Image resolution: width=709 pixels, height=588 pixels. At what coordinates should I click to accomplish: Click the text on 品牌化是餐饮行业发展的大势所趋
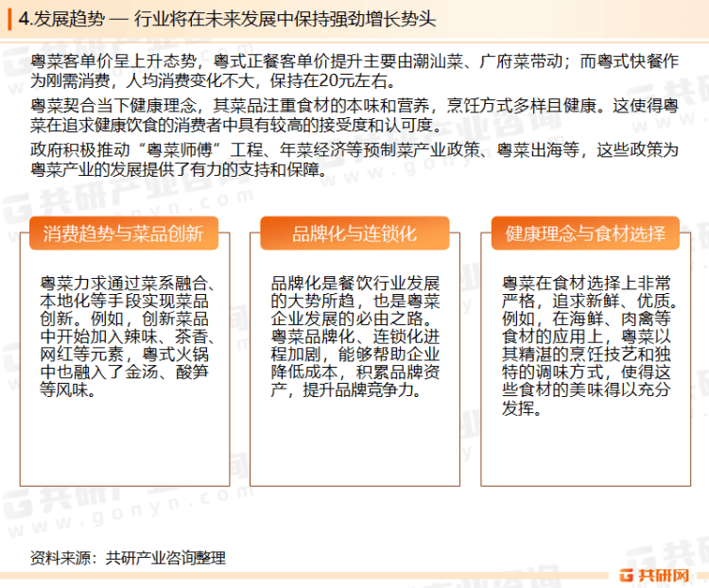[355, 337]
